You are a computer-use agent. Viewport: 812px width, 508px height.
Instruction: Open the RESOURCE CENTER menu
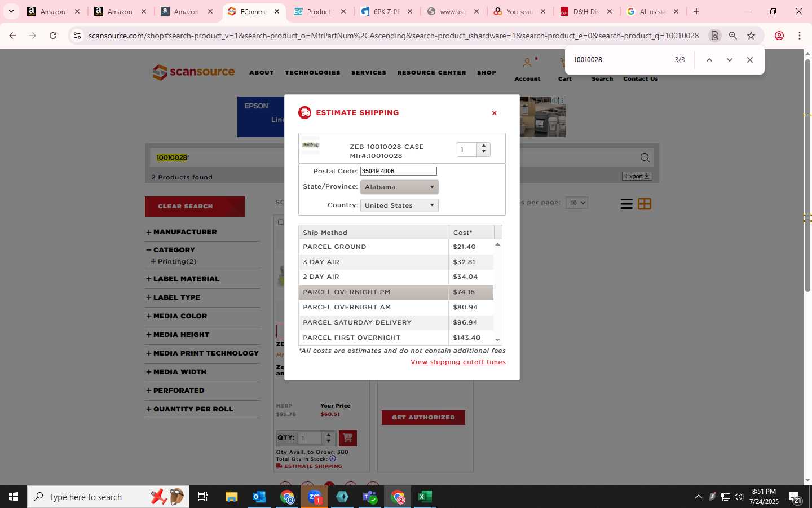(431, 72)
